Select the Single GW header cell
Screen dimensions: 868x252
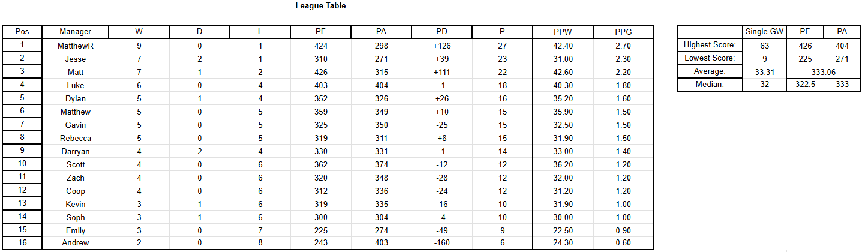click(764, 32)
